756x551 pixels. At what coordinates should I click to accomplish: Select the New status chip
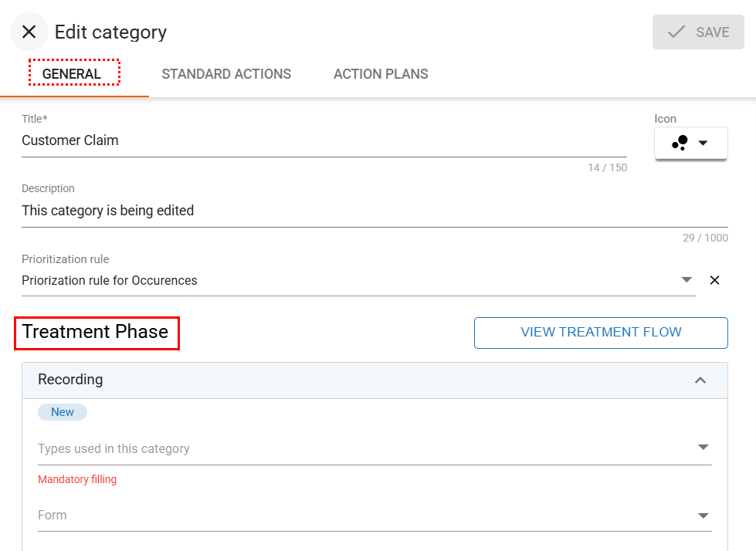tap(63, 412)
